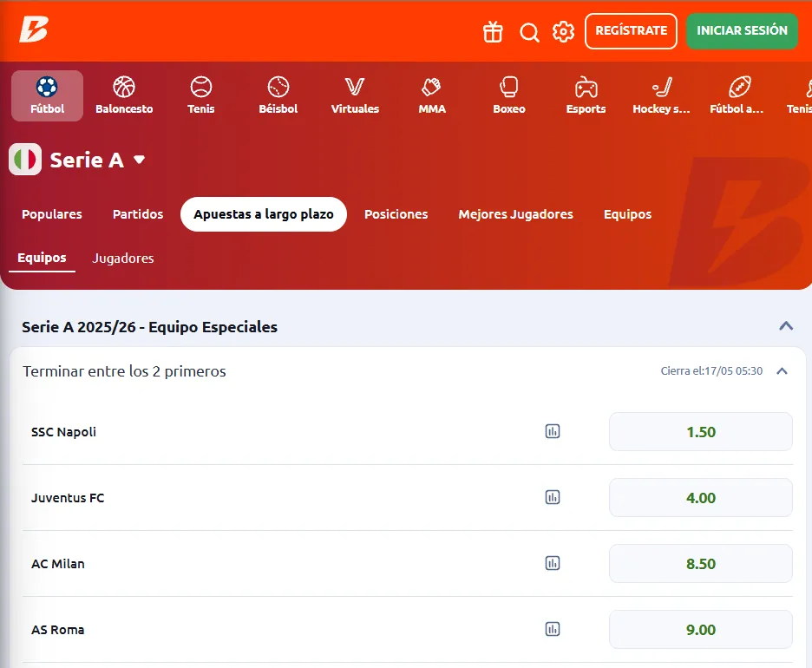Open the Serie A league dropdown arrow
812x668 pixels.
pyautogui.click(x=139, y=160)
